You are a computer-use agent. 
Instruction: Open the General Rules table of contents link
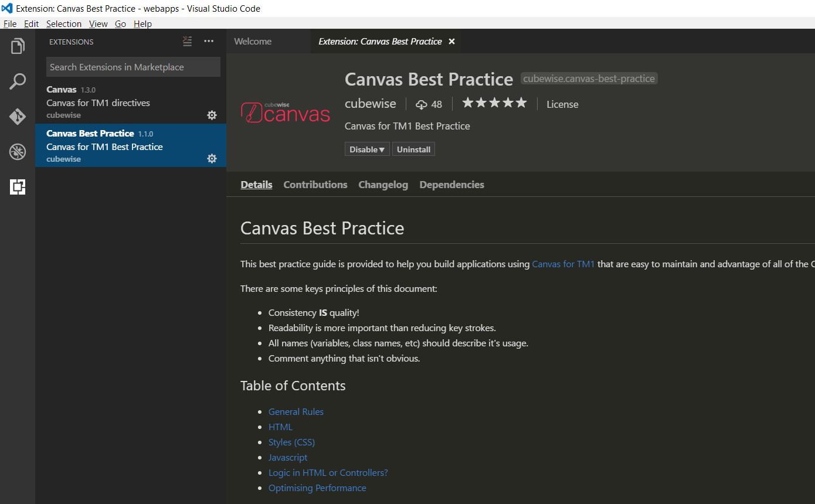[296, 411]
